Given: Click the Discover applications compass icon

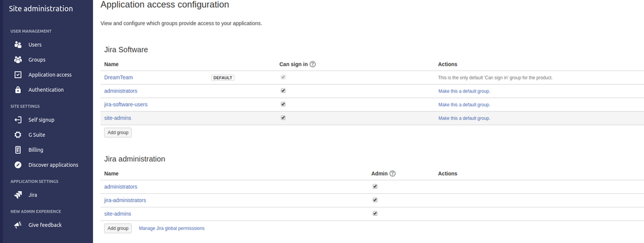Looking at the screenshot, I should pyautogui.click(x=17, y=165).
